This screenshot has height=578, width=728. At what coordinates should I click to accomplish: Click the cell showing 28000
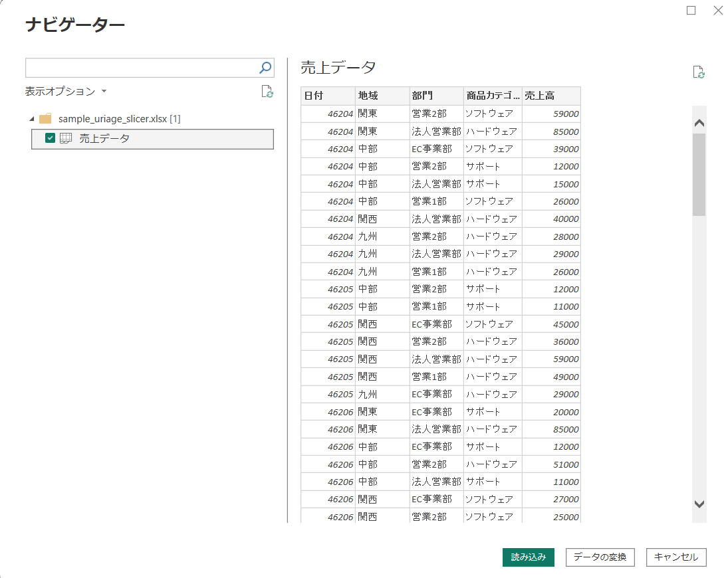[551, 237]
